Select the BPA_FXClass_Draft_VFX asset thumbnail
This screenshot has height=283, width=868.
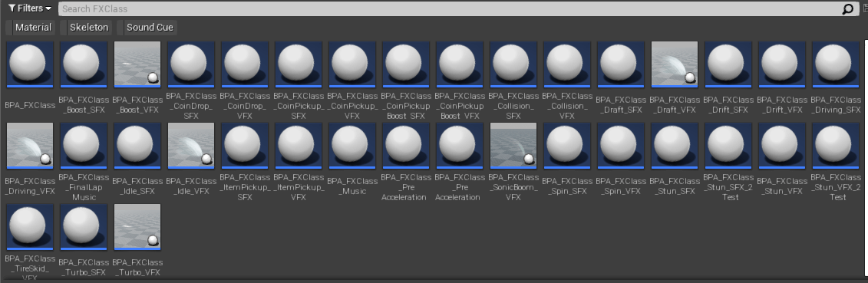(x=675, y=64)
